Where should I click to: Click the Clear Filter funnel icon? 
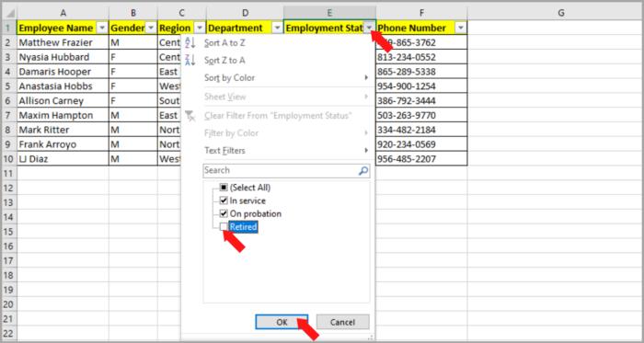tap(190, 116)
